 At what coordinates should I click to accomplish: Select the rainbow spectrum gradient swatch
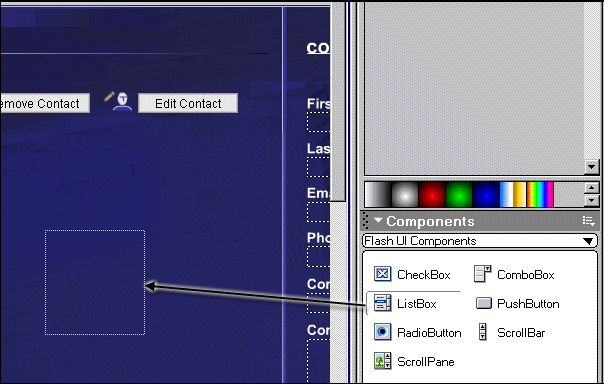click(x=540, y=195)
